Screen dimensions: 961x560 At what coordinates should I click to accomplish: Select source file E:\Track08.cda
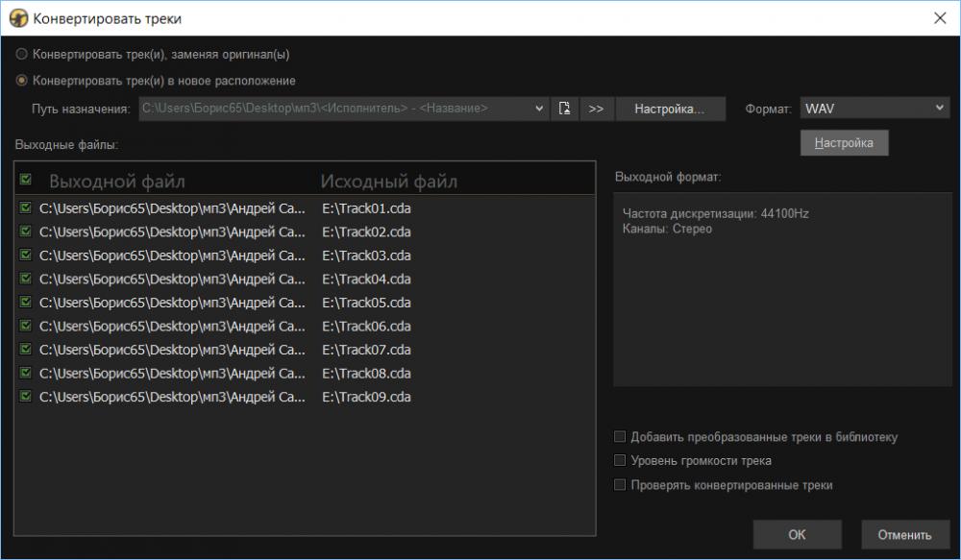click(x=366, y=374)
